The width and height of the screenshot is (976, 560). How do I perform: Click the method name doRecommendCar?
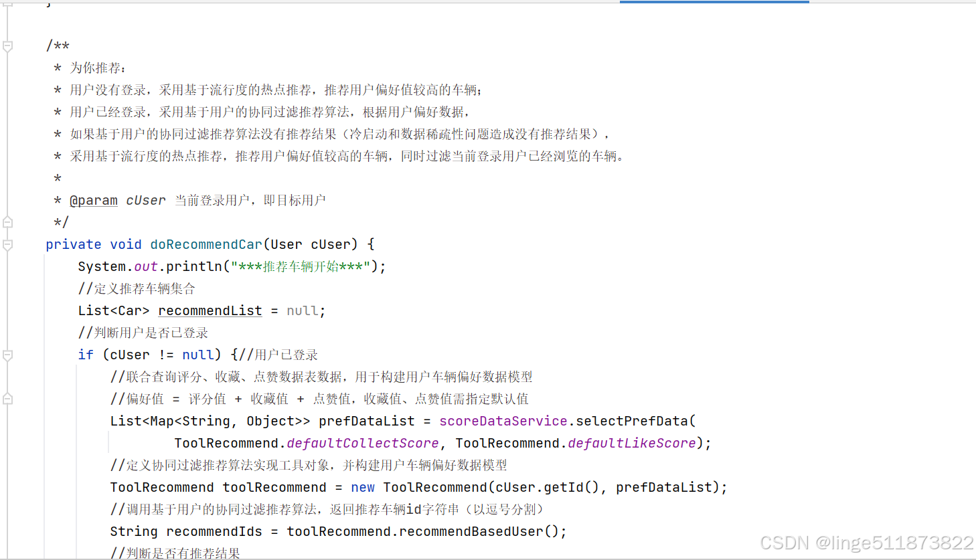206,244
